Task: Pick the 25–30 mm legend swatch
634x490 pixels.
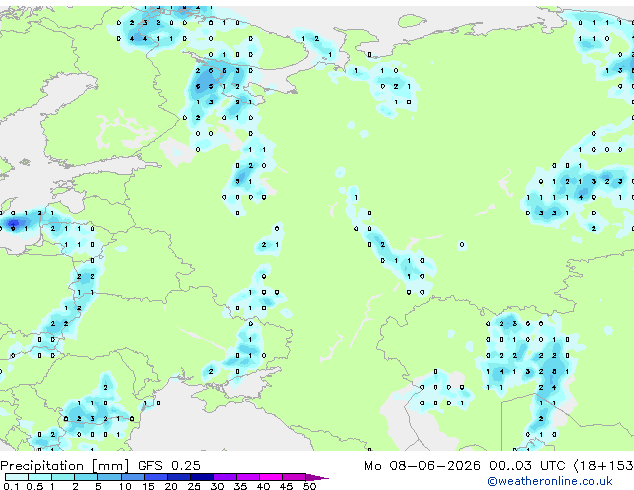Action: (201, 477)
